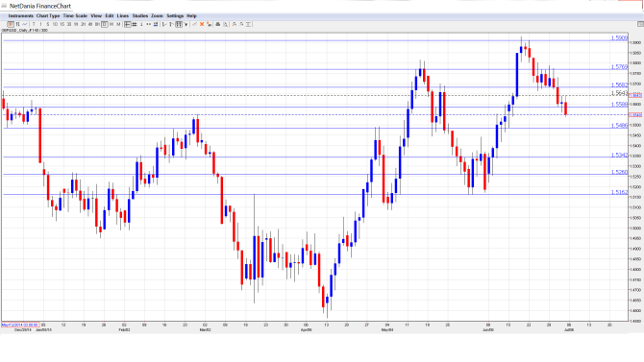Screen dimensions: 644x362
Task: Click the red date box on time axis
Action: pyautogui.click(x=20, y=325)
